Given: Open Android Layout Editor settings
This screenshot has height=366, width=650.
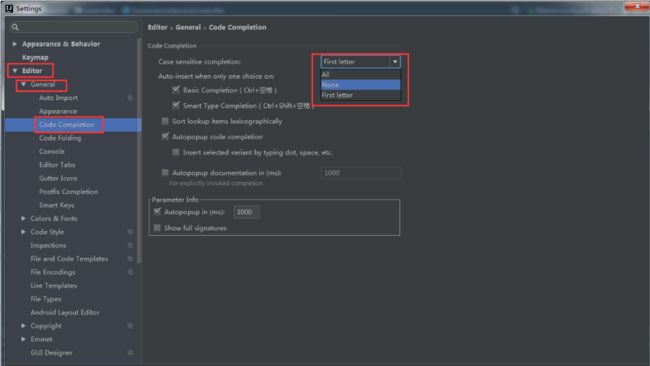Looking at the screenshot, I should 65,313.
